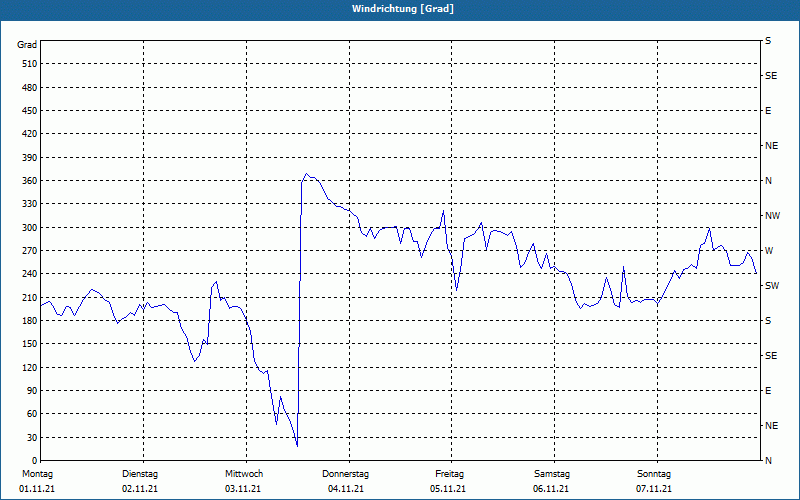Select the 120 degree axis label
This screenshot has height=500, width=800.
(29, 367)
